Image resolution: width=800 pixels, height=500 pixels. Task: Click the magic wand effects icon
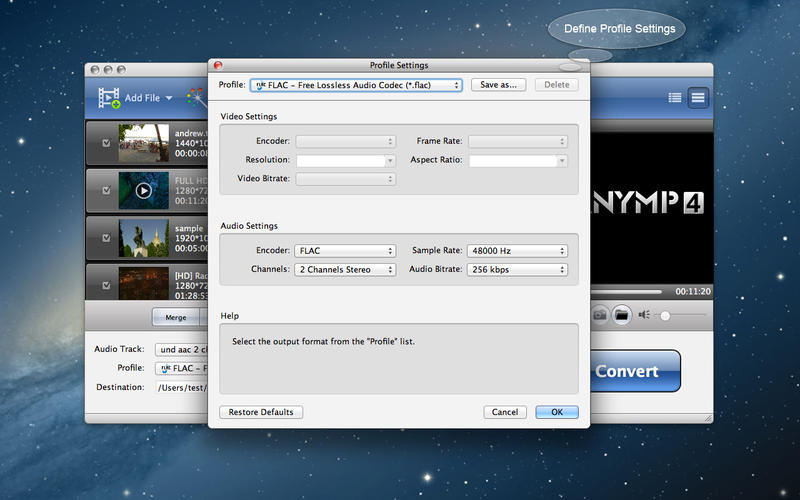point(194,98)
